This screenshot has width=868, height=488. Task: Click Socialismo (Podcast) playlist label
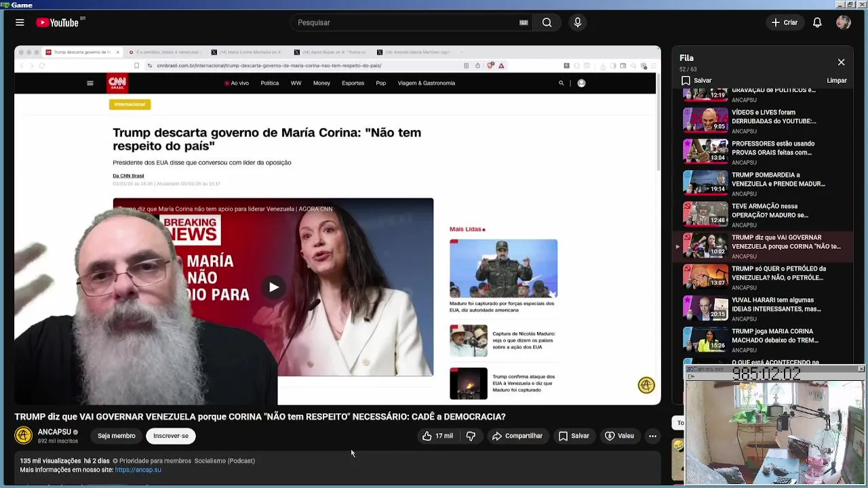click(x=224, y=461)
